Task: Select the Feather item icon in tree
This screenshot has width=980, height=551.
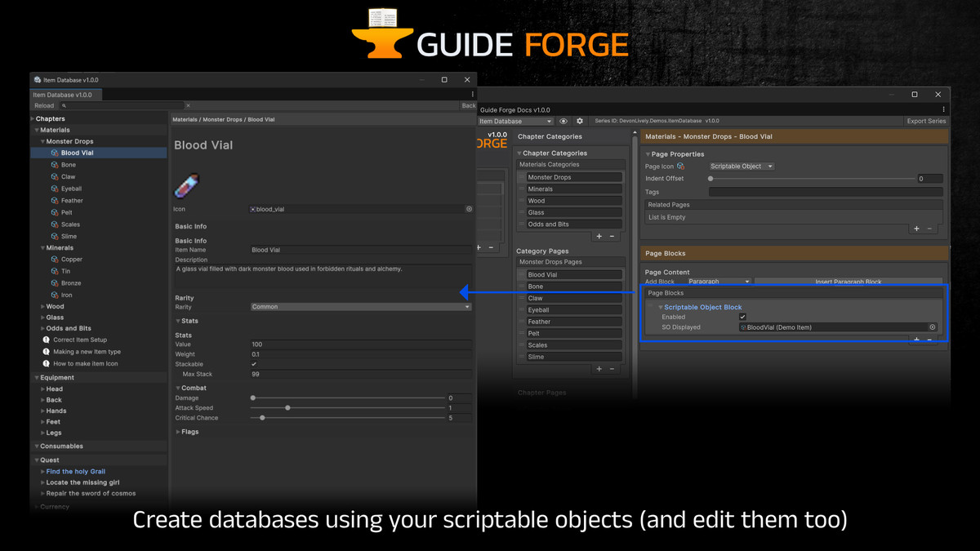Action: tap(55, 200)
